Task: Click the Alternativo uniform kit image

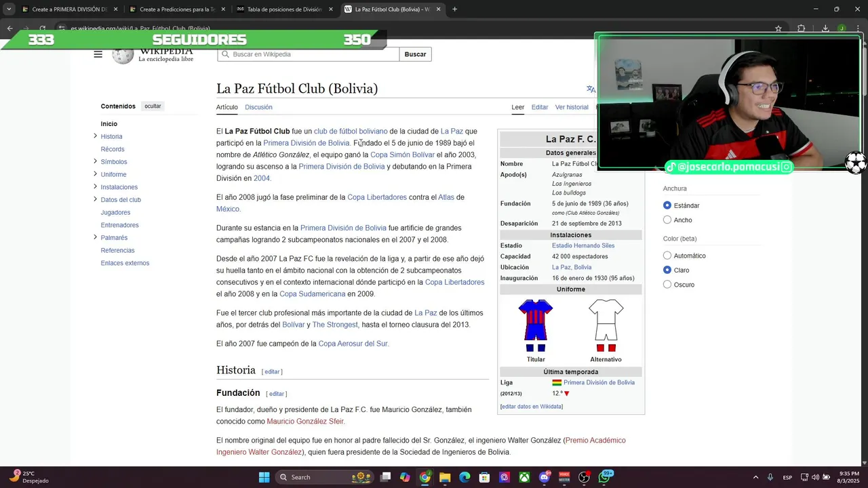Action: pyautogui.click(x=606, y=325)
